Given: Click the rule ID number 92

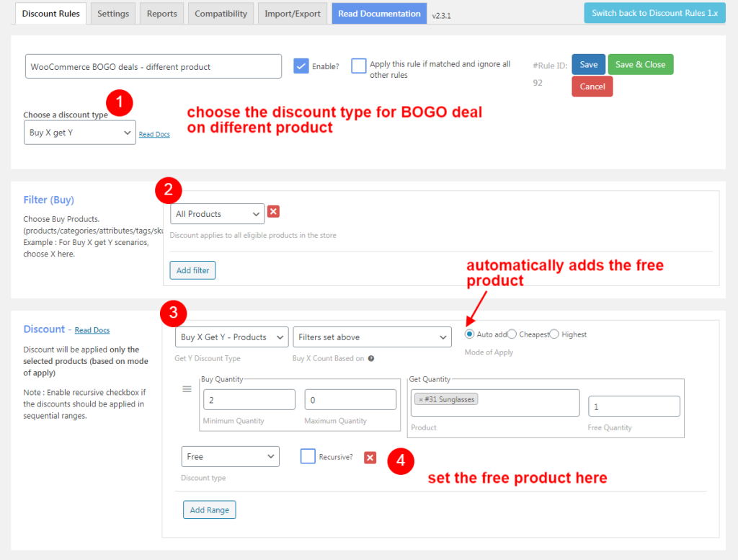Looking at the screenshot, I should (538, 83).
